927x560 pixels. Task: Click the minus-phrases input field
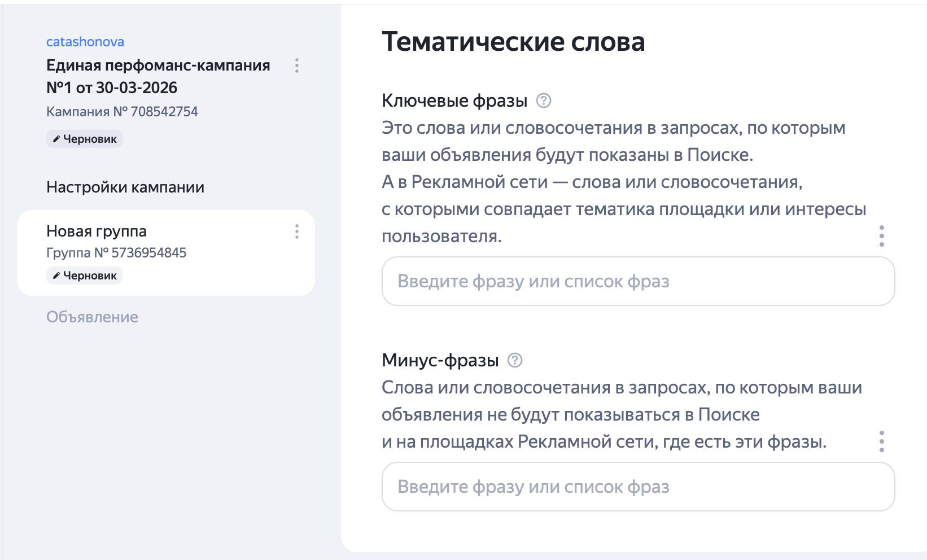pyautogui.click(x=638, y=486)
